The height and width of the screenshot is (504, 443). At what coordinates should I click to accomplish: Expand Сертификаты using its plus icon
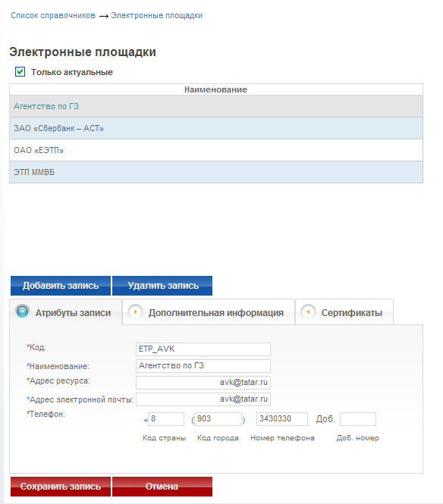click(x=308, y=311)
